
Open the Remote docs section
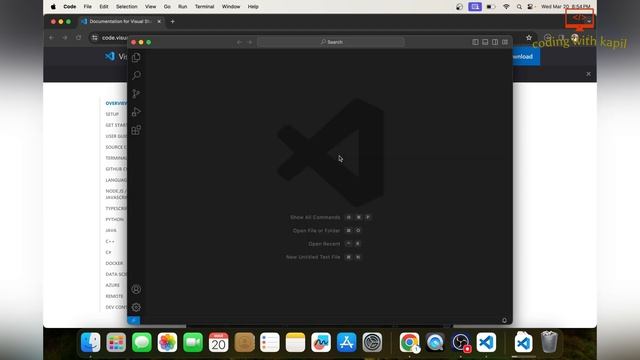click(114, 296)
